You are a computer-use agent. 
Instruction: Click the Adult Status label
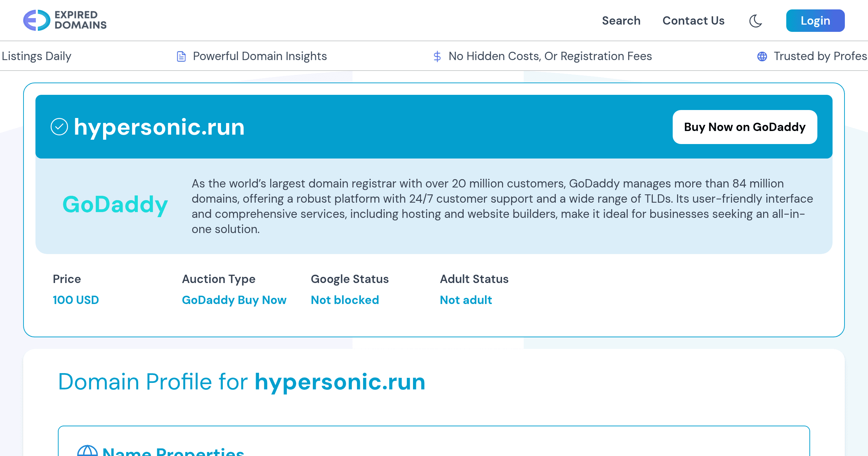pyautogui.click(x=474, y=279)
